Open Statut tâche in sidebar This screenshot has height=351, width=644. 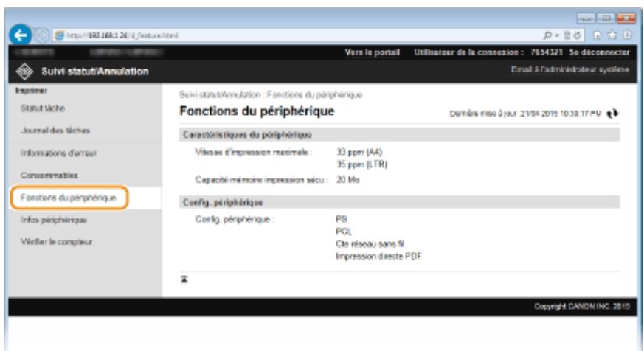point(43,108)
